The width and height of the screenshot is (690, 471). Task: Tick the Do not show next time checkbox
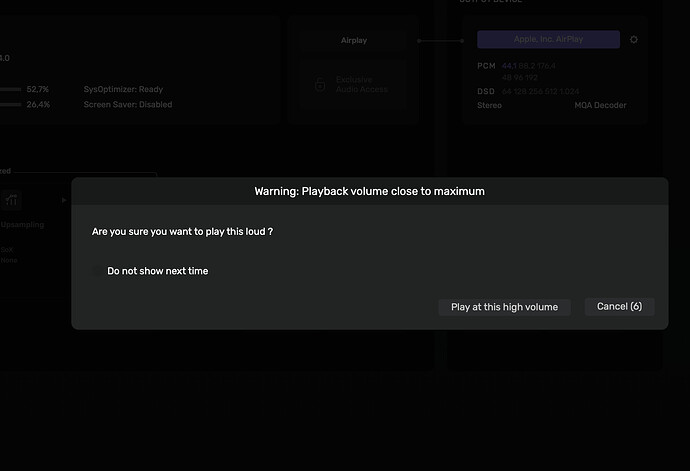click(x=97, y=271)
